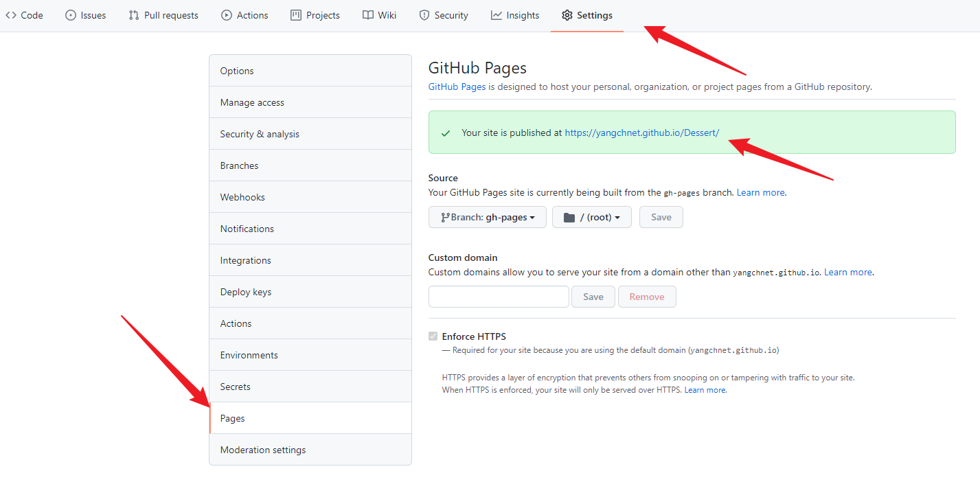Click the Projects board icon
The image size is (980, 482).
pyautogui.click(x=296, y=15)
